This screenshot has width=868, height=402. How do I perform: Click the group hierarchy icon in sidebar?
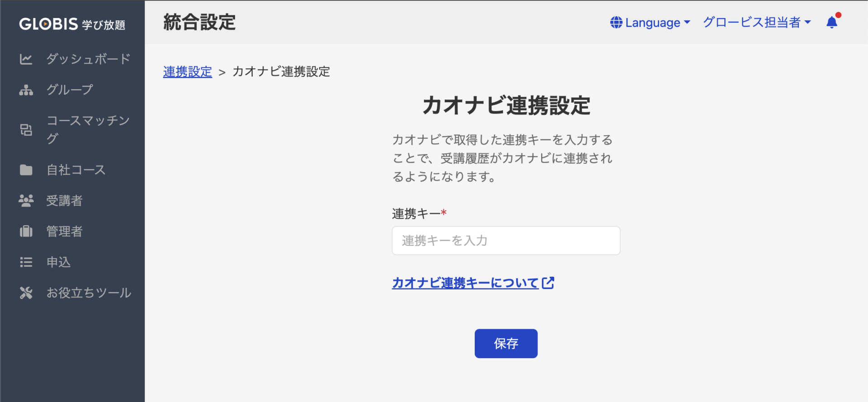tap(26, 90)
